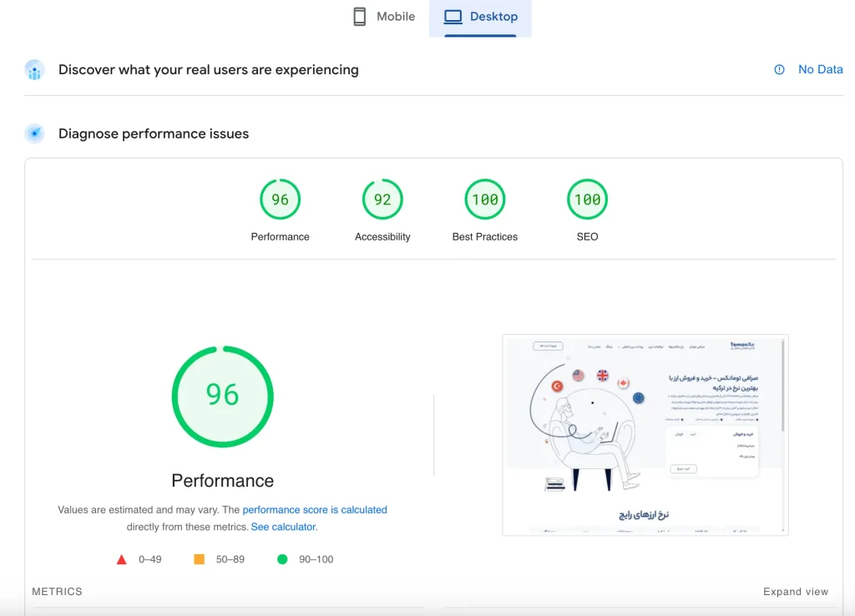Click the desktop laptop icon
This screenshot has width=855, height=616.
click(453, 17)
